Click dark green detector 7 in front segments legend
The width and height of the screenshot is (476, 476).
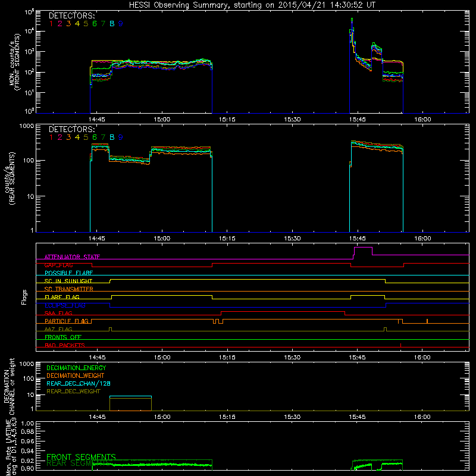click(x=103, y=24)
